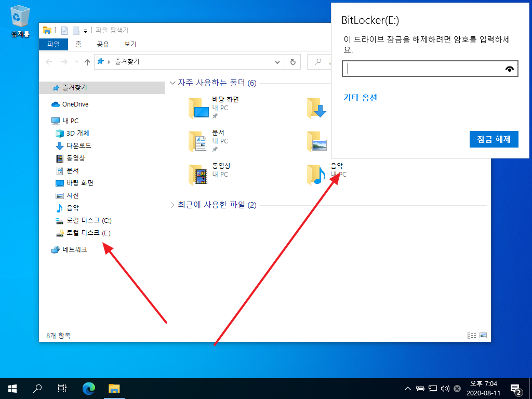Open the volume tray icon
Screen dimensions: 532x399
tap(445, 389)
